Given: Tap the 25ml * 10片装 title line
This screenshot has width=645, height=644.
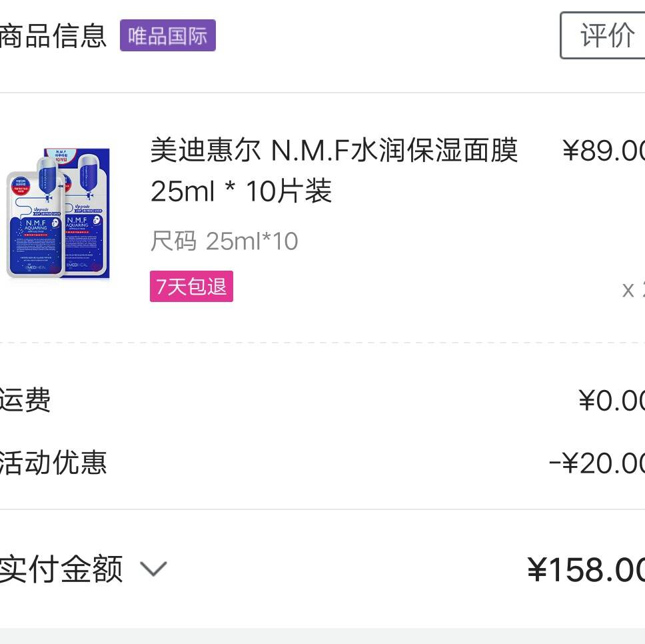Looking at the screenshot, I should click(241, 192).
